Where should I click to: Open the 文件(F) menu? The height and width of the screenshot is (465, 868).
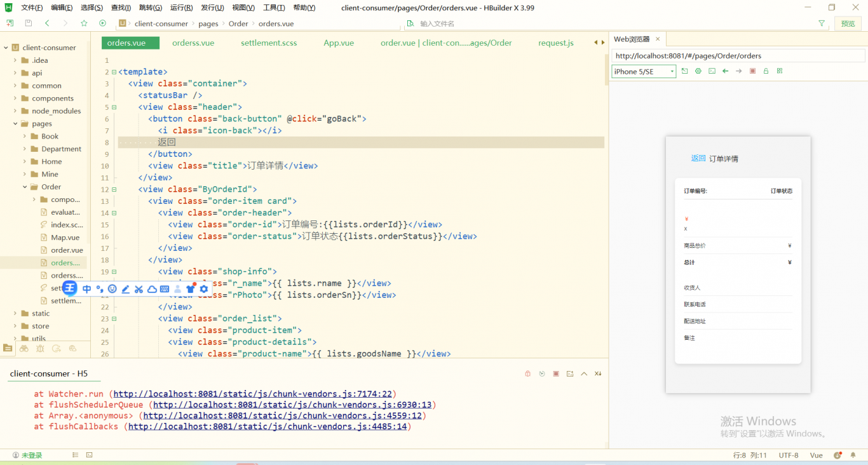point(32,8)
